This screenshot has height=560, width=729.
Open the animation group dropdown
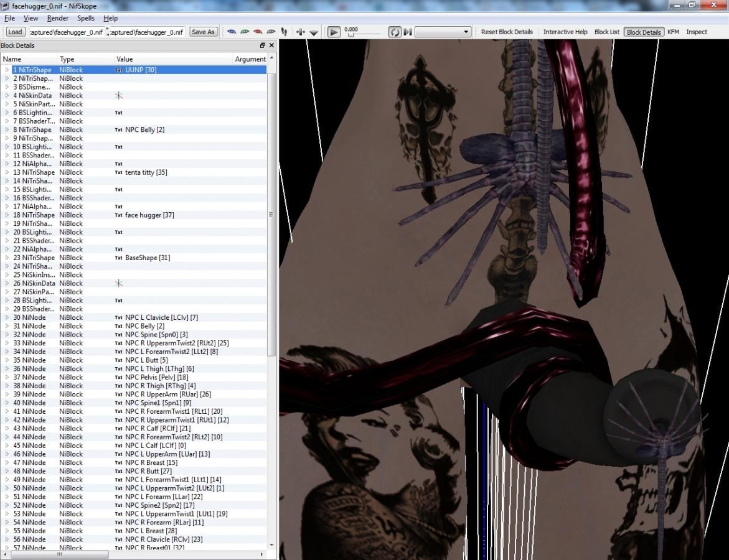[x=443, y=32]
